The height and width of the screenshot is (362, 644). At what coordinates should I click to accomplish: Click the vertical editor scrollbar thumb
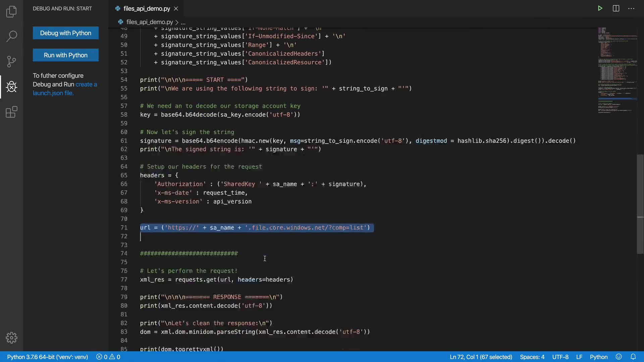[x=640, y=204]
